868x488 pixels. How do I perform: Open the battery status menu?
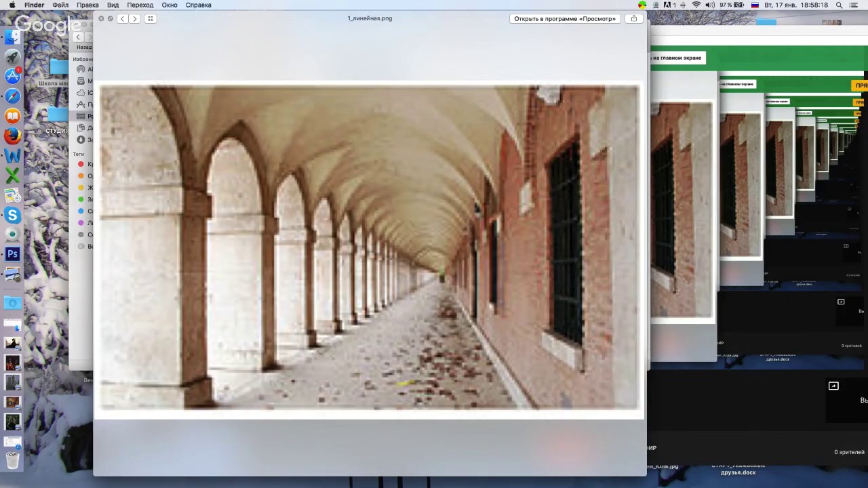point(732,5)
